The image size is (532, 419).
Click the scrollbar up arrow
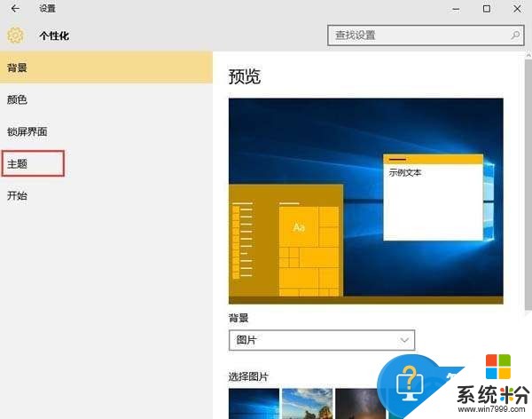(528, 55)
